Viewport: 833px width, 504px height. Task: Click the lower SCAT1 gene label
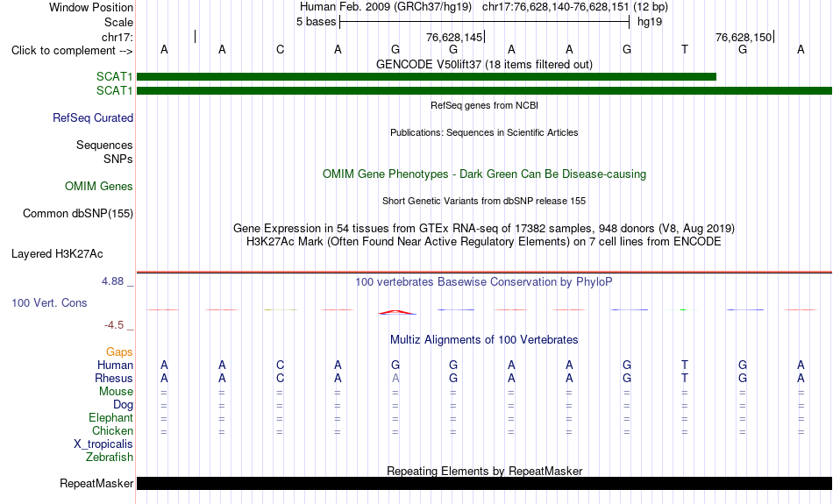pyautogui.click(x=114, y=90)
